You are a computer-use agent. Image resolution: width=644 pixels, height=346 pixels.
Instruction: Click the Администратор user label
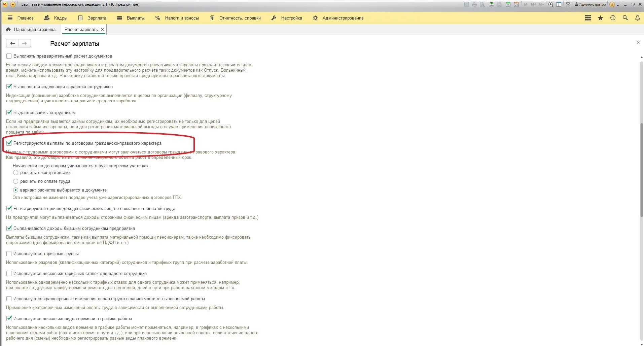point(590,4)
